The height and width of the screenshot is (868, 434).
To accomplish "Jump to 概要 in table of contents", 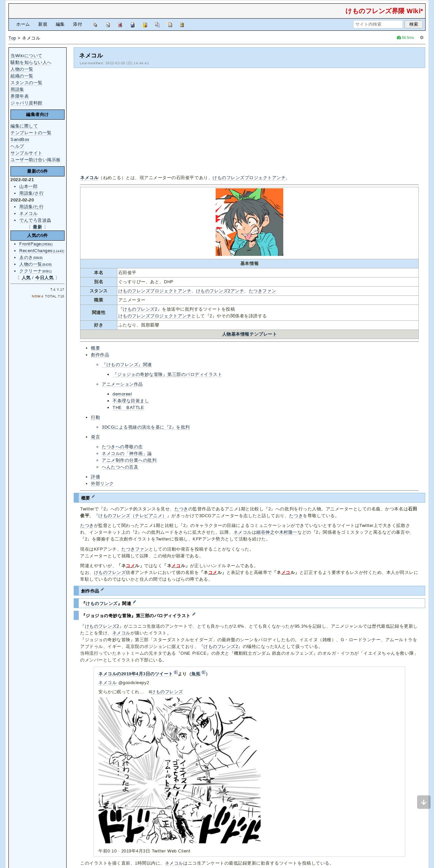I will (95, 348).
